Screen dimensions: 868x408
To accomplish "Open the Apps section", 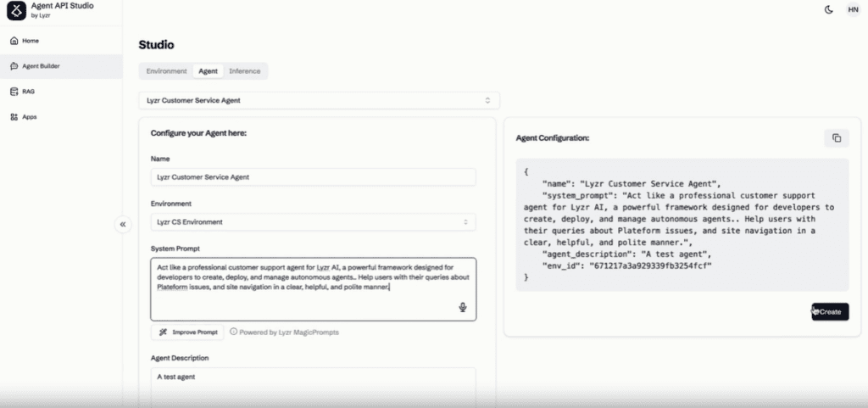I will 61,117.
